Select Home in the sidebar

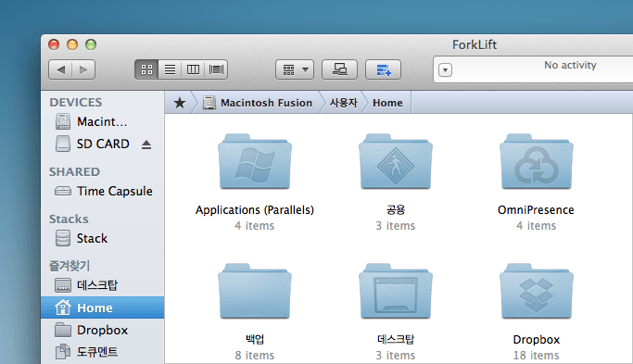pos(103,308)
